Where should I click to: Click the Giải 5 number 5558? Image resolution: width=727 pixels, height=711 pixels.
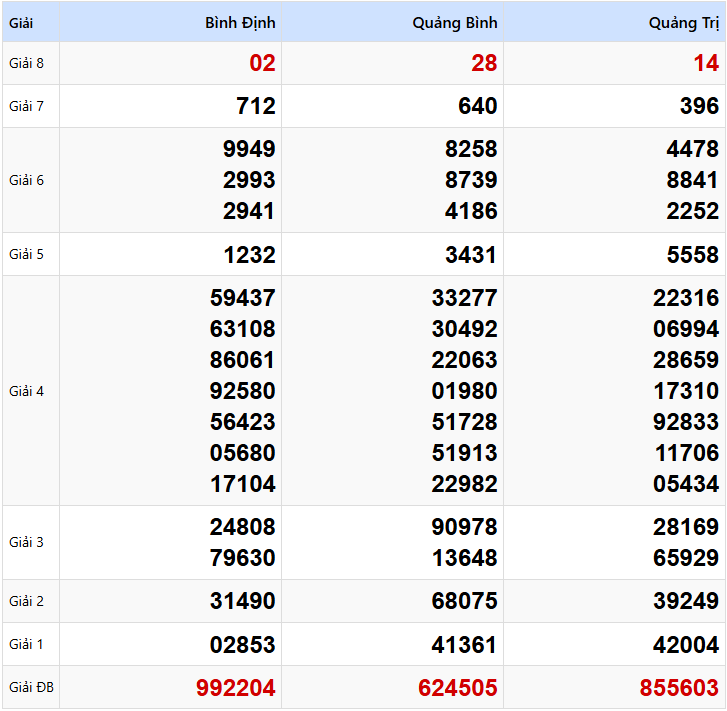(693, 255)
